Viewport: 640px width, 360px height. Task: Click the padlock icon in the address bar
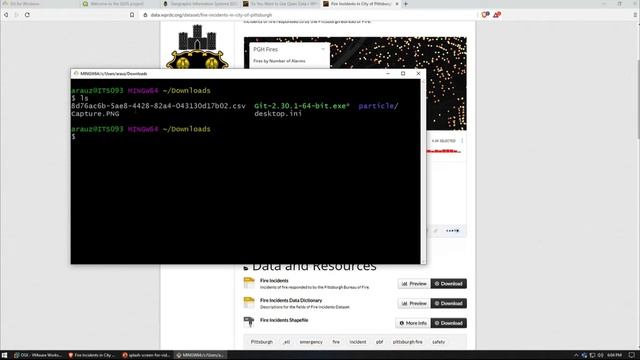[145, 15]
